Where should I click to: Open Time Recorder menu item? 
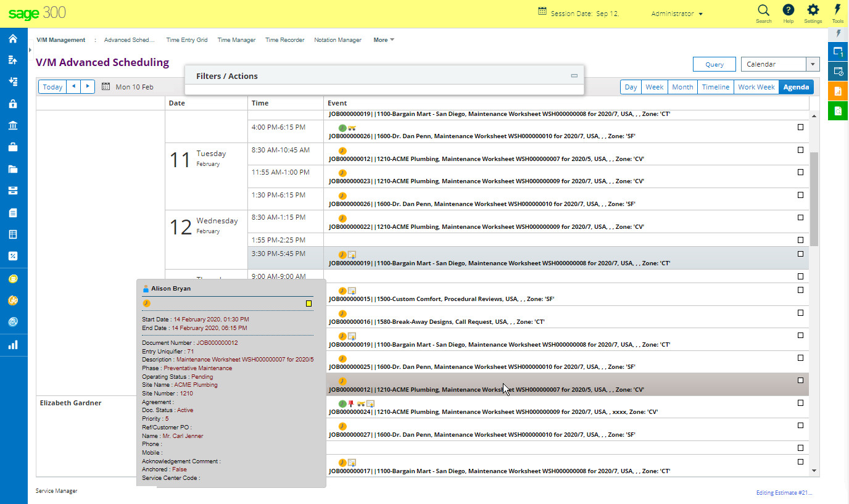coord(285,40)
